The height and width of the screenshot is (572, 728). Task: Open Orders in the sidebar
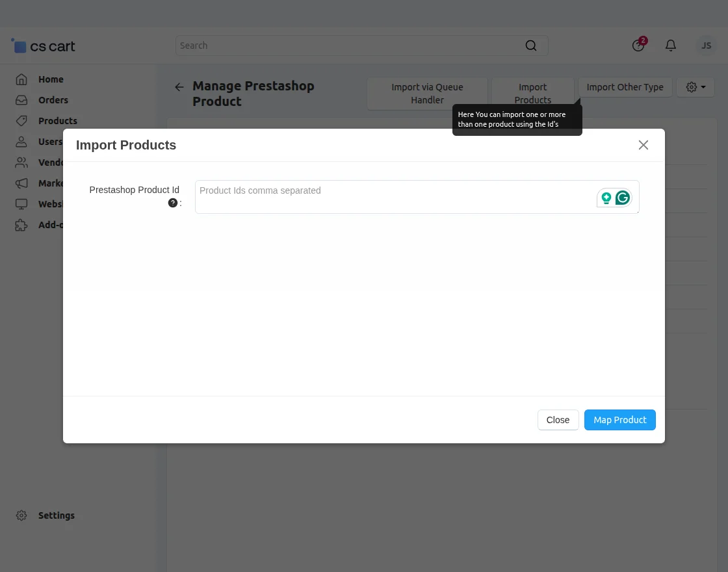[x=53, y=100]
